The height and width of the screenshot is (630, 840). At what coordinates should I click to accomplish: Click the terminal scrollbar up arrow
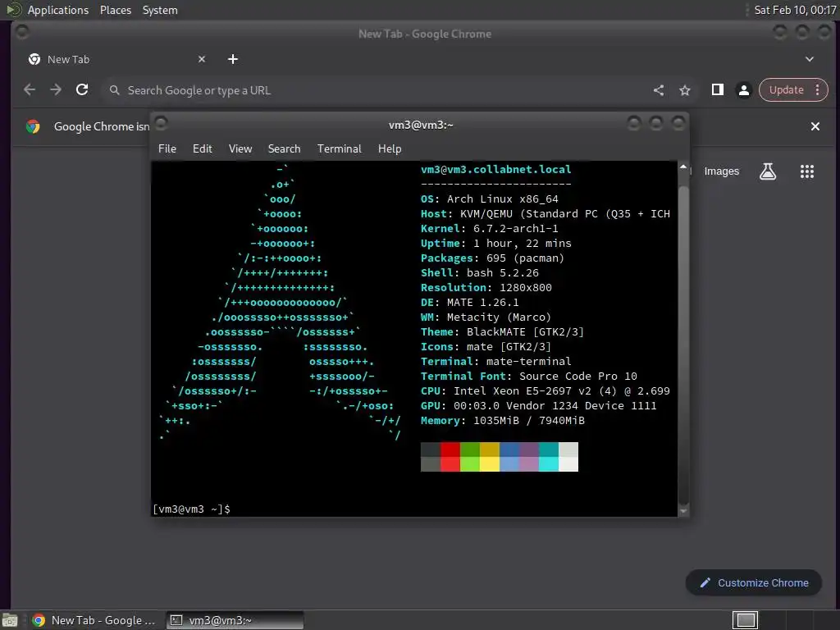(x=683, y=167)
